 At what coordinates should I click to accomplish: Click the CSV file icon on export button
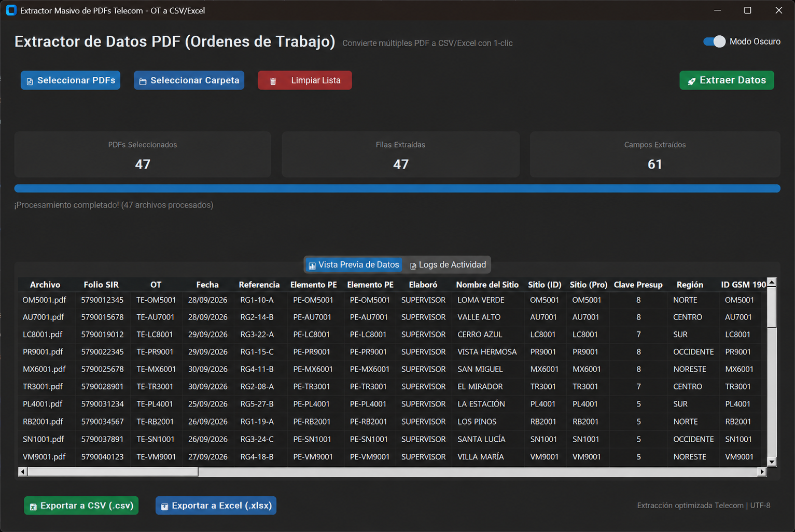click(x=33, y=507)
